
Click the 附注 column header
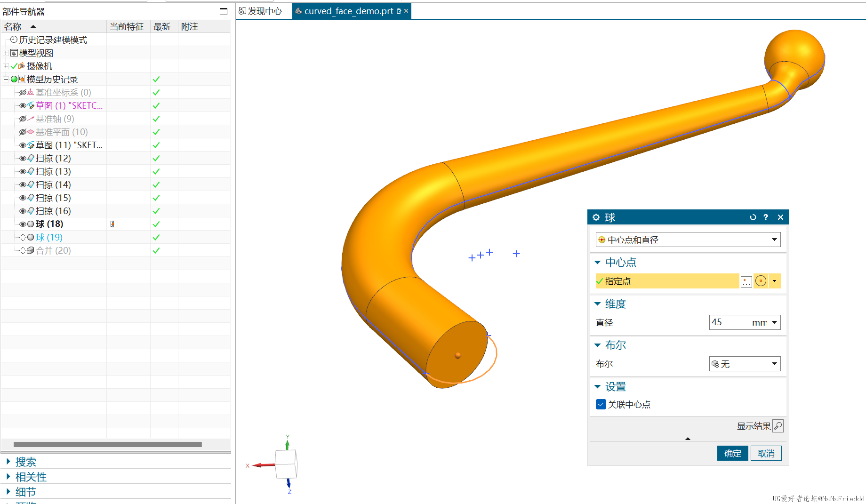pos(204,26)
